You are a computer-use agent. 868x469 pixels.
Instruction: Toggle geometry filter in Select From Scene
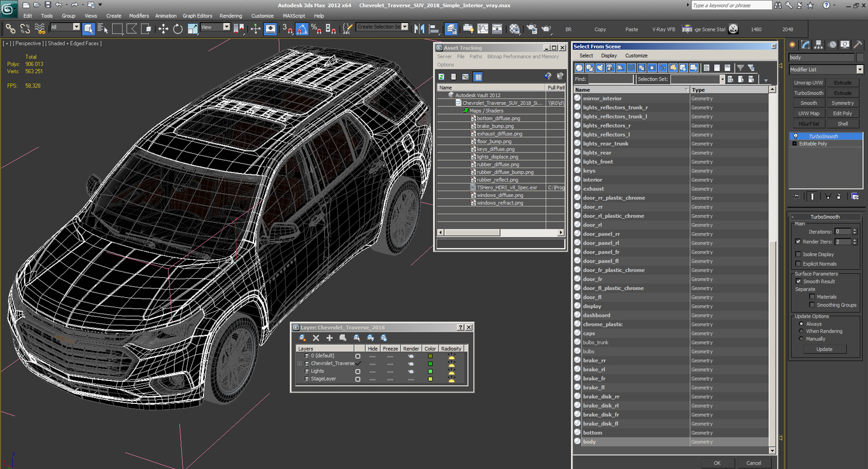click(579, 68)
